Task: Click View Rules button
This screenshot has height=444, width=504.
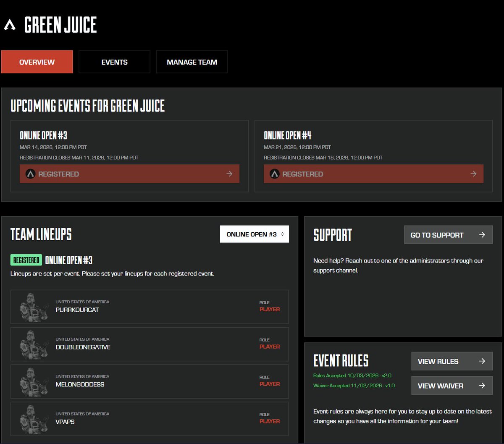Action: click(452, 361)
